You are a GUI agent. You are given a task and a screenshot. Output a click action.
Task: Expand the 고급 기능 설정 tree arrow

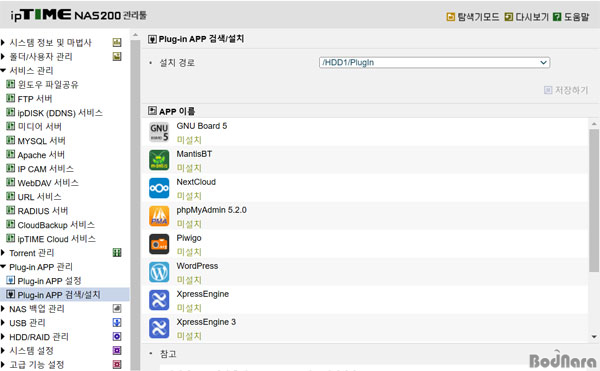(3, 364)
